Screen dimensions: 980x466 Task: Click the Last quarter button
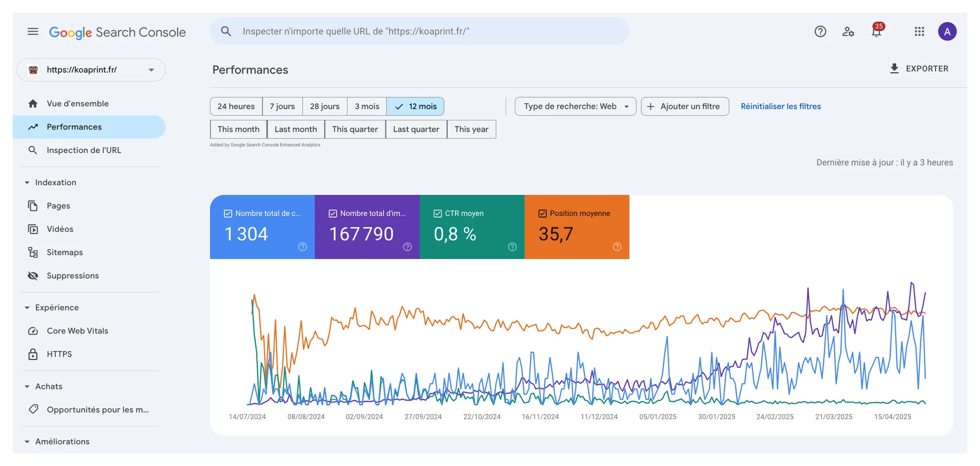416,129
